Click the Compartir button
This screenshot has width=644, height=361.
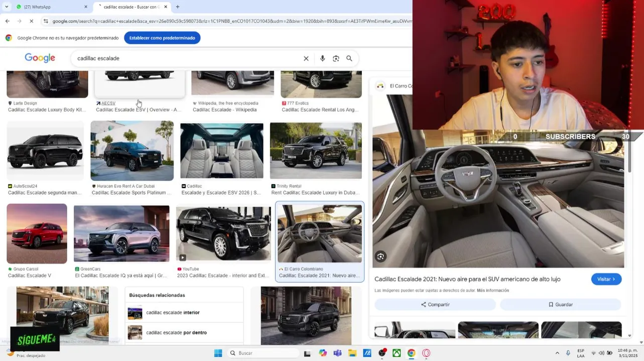[x=435, y=304]
